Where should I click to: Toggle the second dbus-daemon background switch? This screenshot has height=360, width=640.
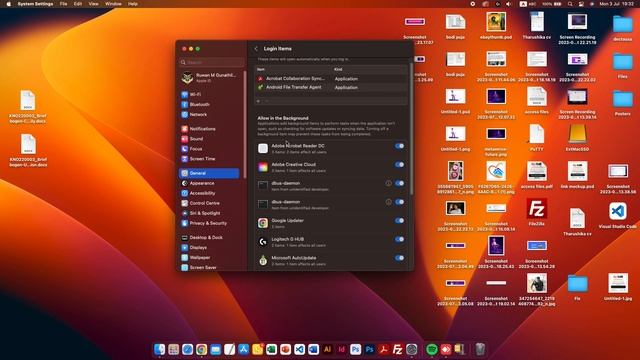(399, 202)
